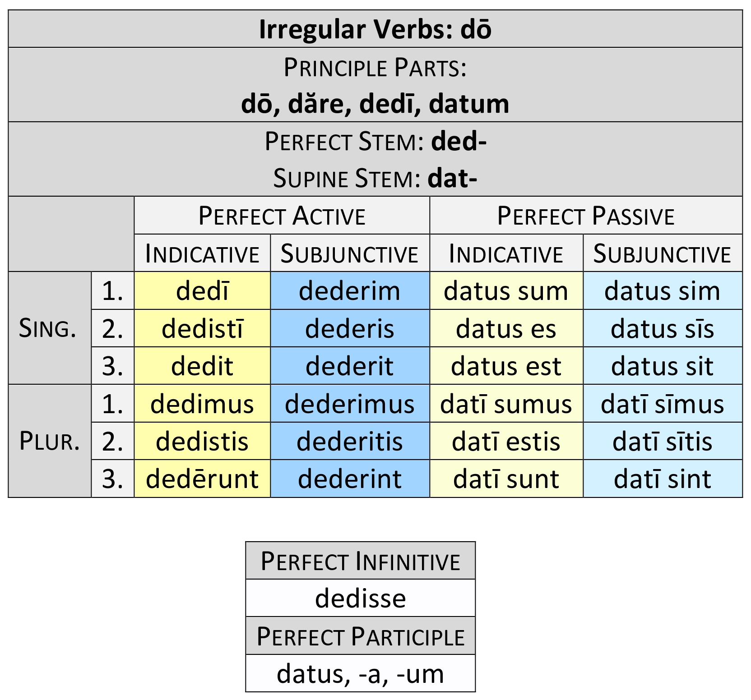Image resolution: width=751 pixels, height=700 pixels.
Task: Click the 'dedistī' form
Action: (202, 329)
